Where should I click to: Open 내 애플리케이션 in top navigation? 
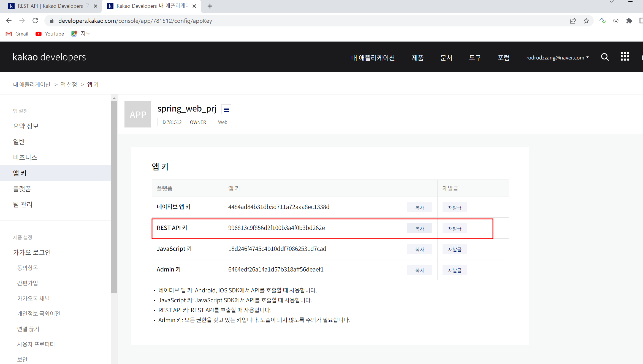pyautogui.click(x=373, y=58)
